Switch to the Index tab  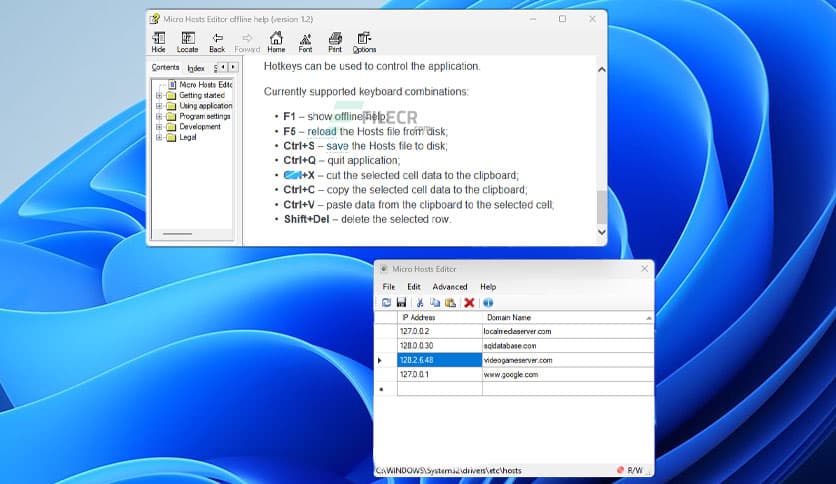[196, 68]
